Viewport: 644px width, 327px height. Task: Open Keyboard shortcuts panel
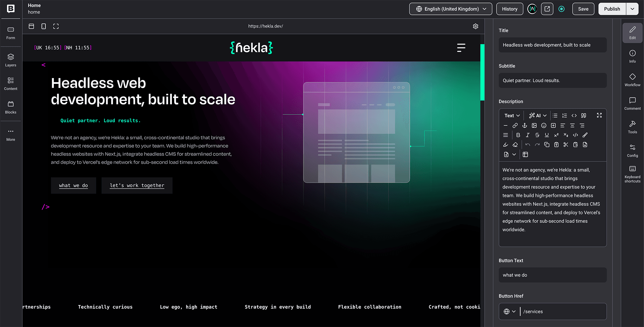tap(632, 174)
